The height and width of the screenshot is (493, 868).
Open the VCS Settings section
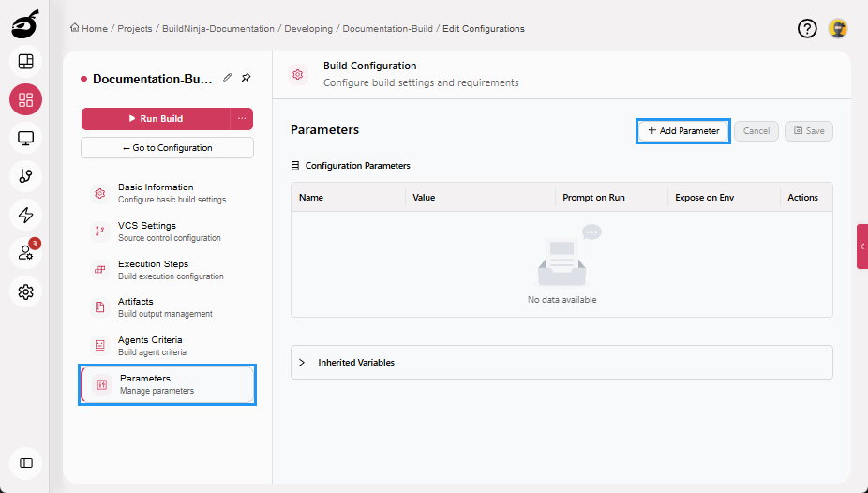(167, 232)
